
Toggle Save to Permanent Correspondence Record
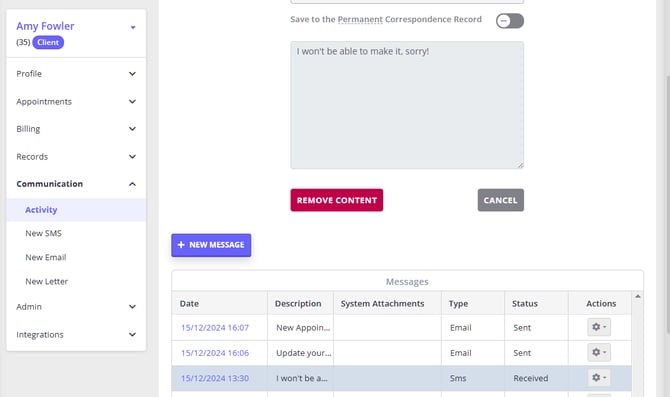[x=510, y=21]
